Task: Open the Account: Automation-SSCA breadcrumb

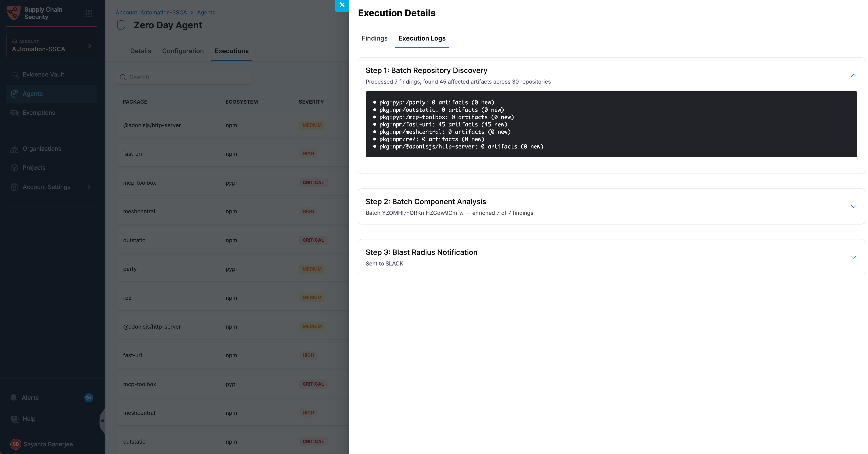Action: [151, 12]
